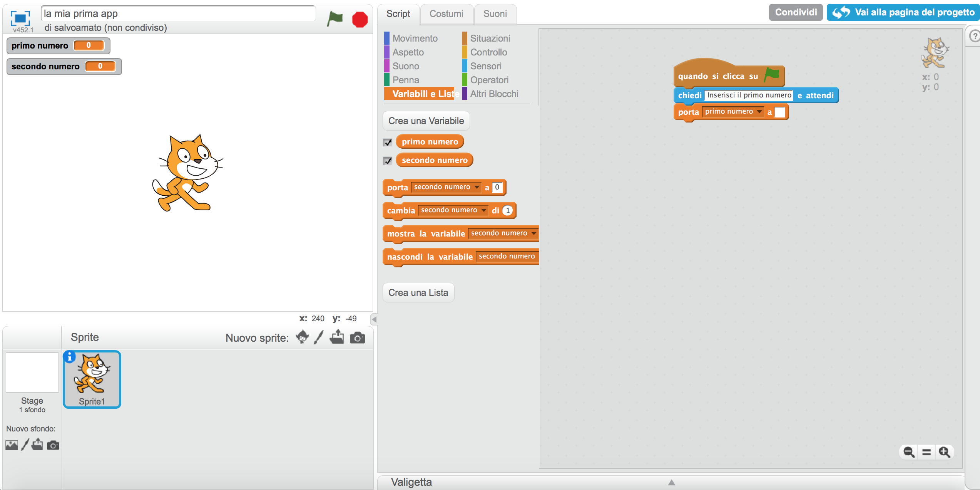Click the secondo numero stage monitor
The height and width of the screenshot is (490, 980).
point(64,66)
